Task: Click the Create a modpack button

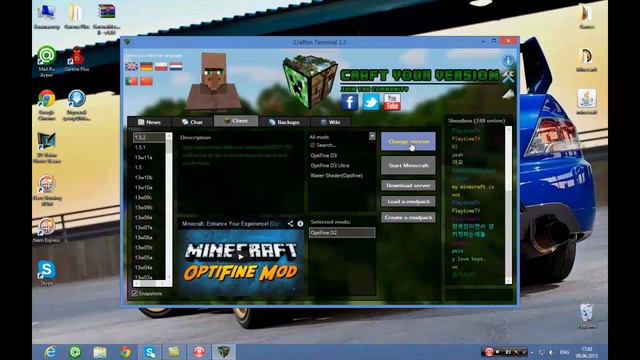Action: tap(408, 217)
